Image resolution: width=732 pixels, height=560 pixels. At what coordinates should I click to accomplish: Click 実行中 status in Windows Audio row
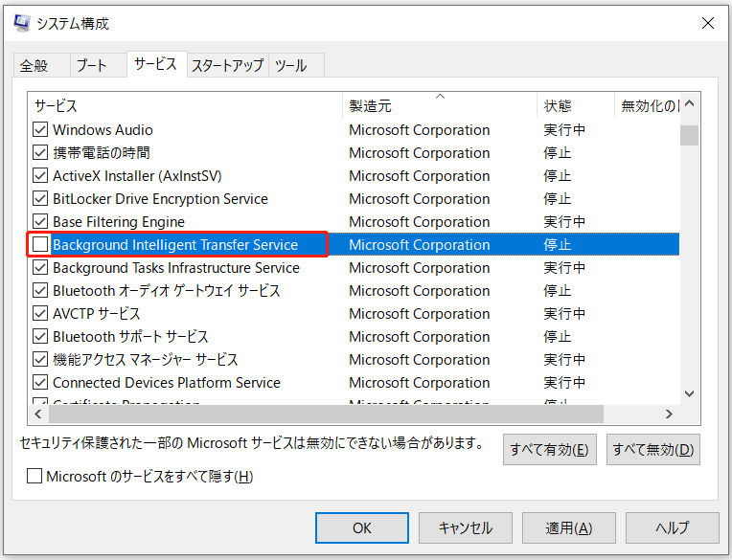coord(564,129)
